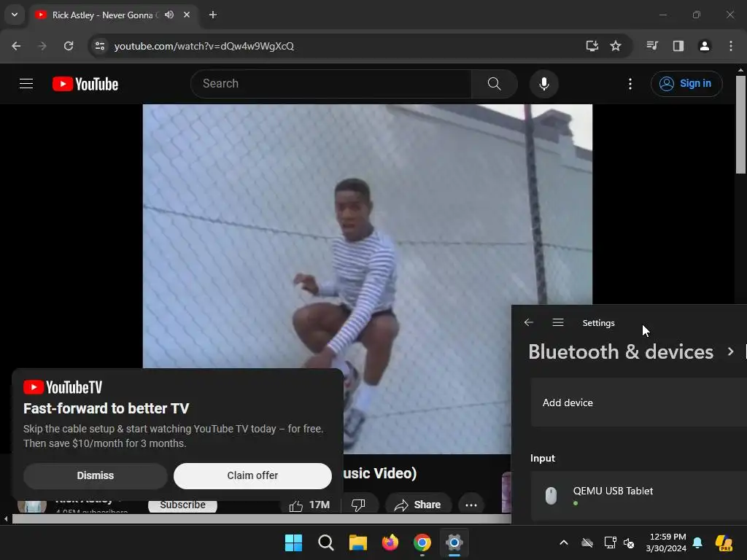
Task: Open tab search dropdown arrow
Action: tap(15, 15)
